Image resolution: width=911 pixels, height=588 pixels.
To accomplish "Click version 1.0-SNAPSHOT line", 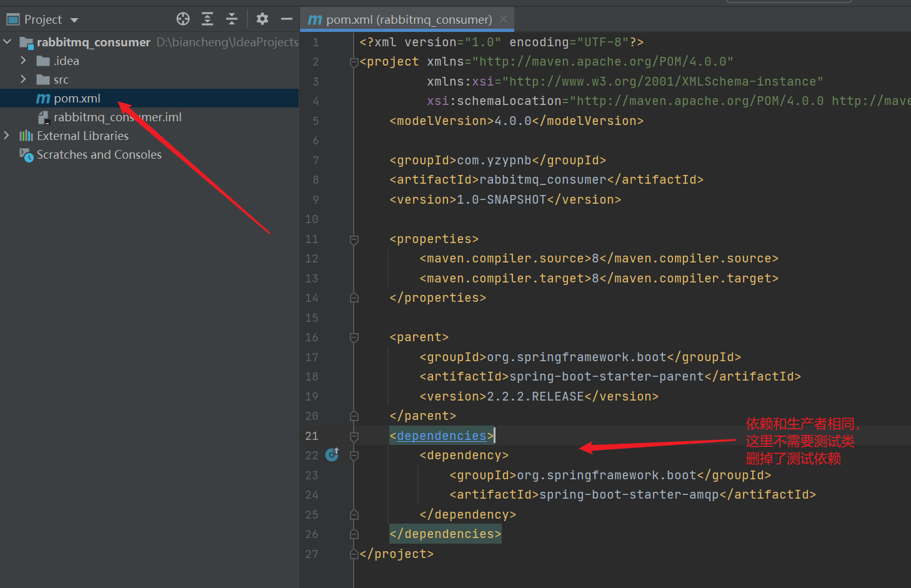I will coord(505,199).
